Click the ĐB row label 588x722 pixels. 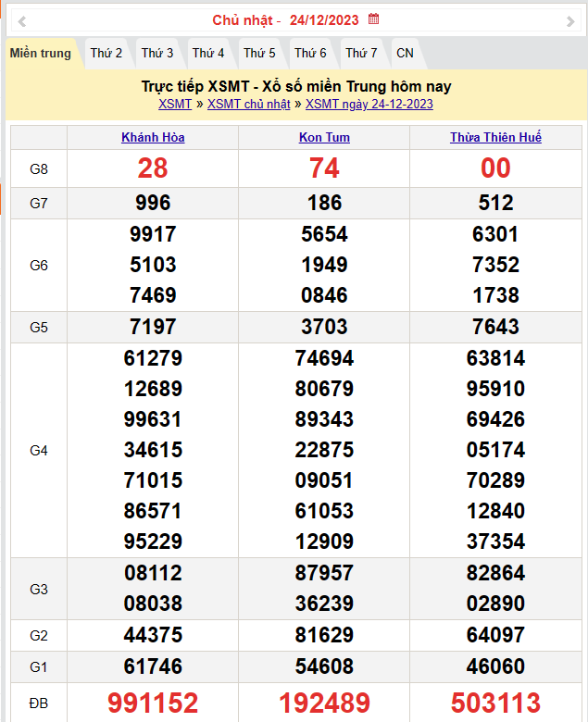39,703
